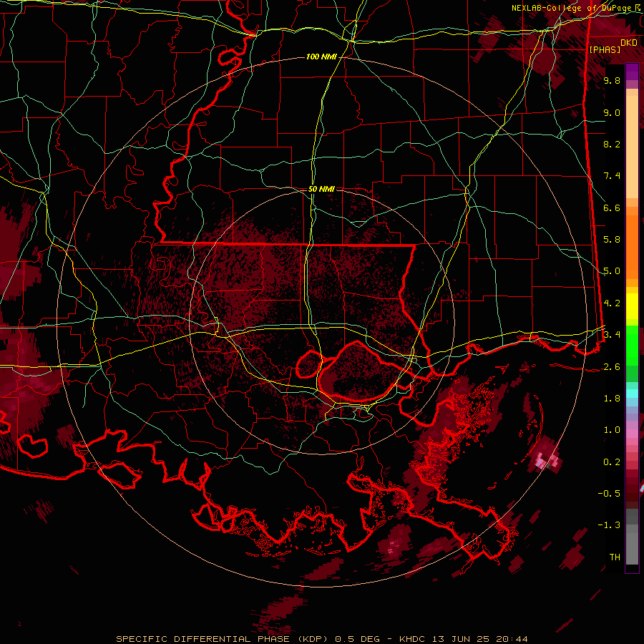The height and width of the screenshot is (644, 644).
Task: Click the 2.6 value on the color scale
Action: click(x=612, y=367)
